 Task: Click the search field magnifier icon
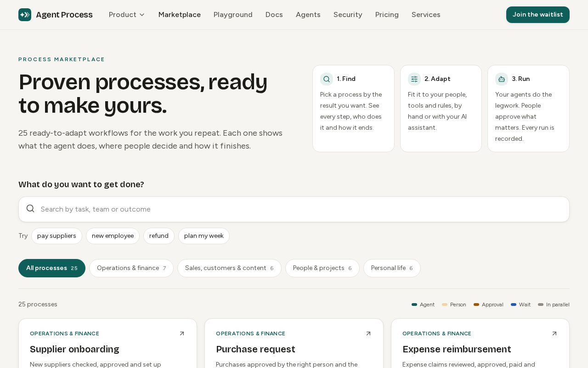30,209
